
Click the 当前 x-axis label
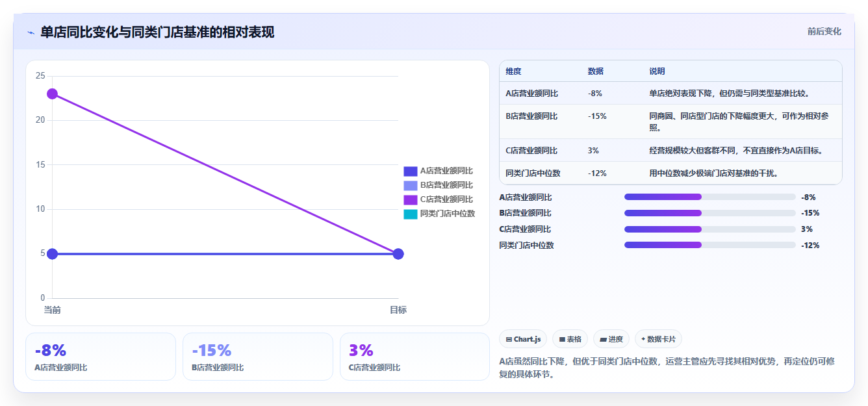pos(52,310)
